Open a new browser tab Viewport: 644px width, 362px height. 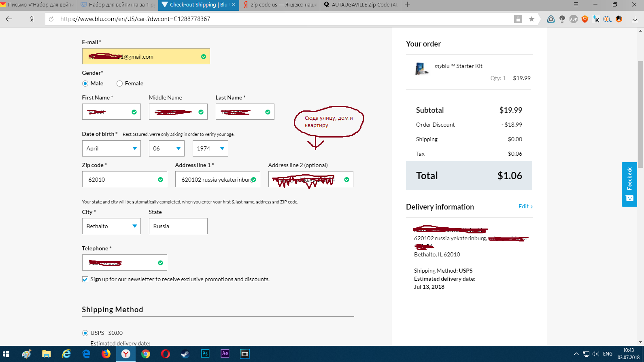(x=408, y=4)
